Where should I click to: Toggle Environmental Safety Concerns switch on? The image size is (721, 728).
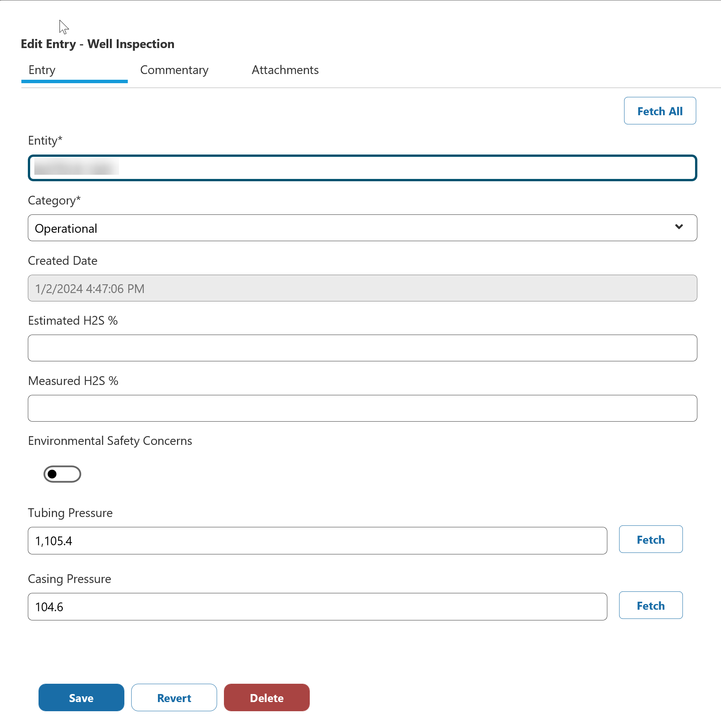[x=62, y=474]
